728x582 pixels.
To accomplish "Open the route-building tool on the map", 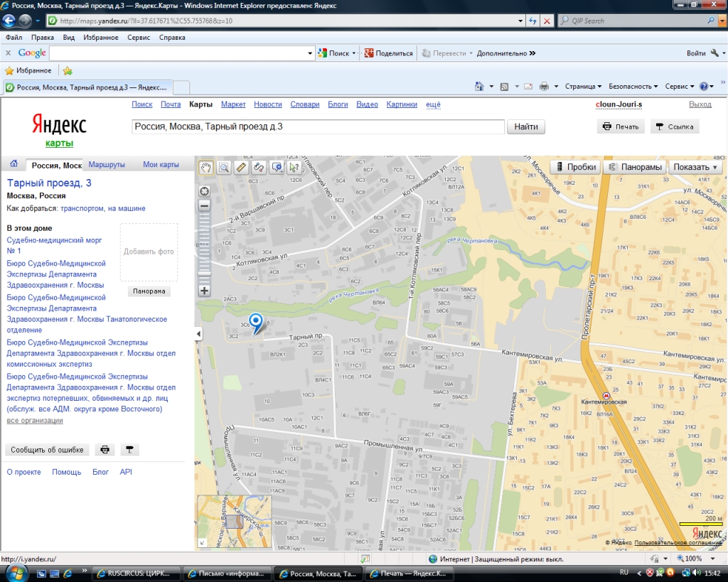I will 259,168.
